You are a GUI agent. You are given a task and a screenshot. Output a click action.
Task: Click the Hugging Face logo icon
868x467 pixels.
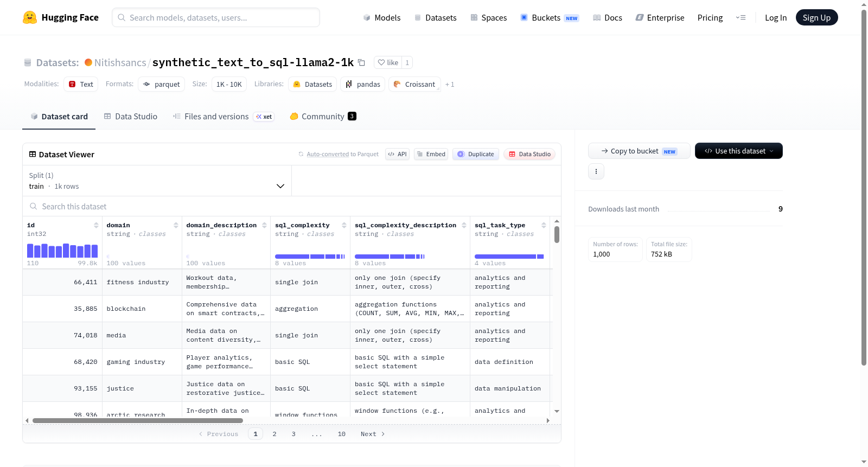[30, 17]
